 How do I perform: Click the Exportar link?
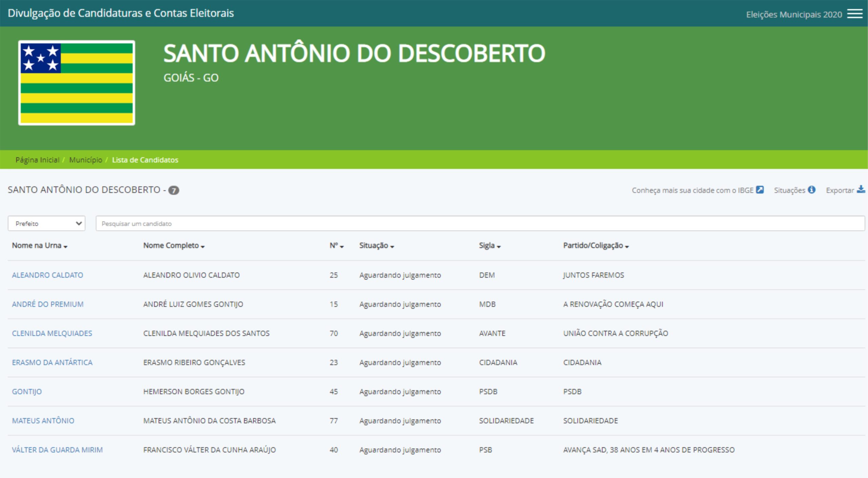(840, 190)
